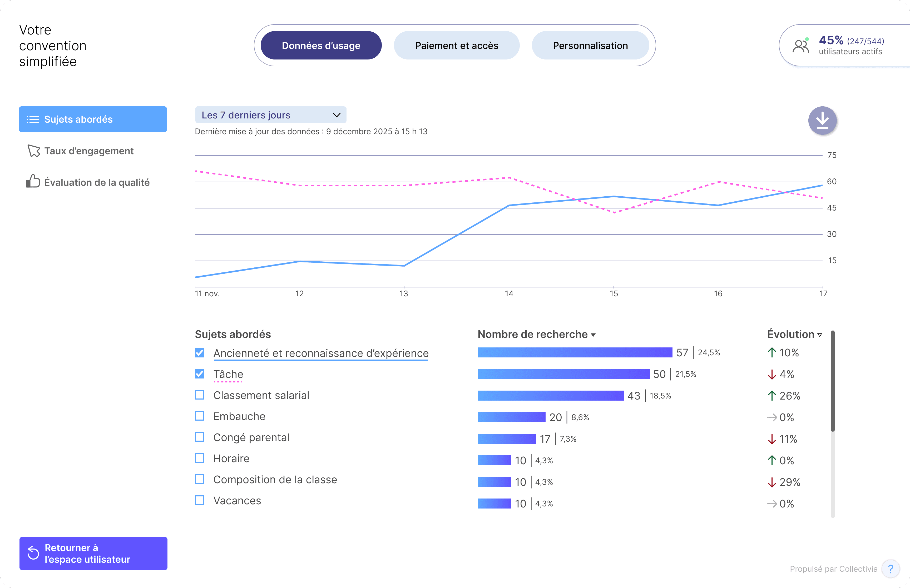Open the Personnalisation tab
The height and width of the screenshot is (588, 910).
click(590, 46)
